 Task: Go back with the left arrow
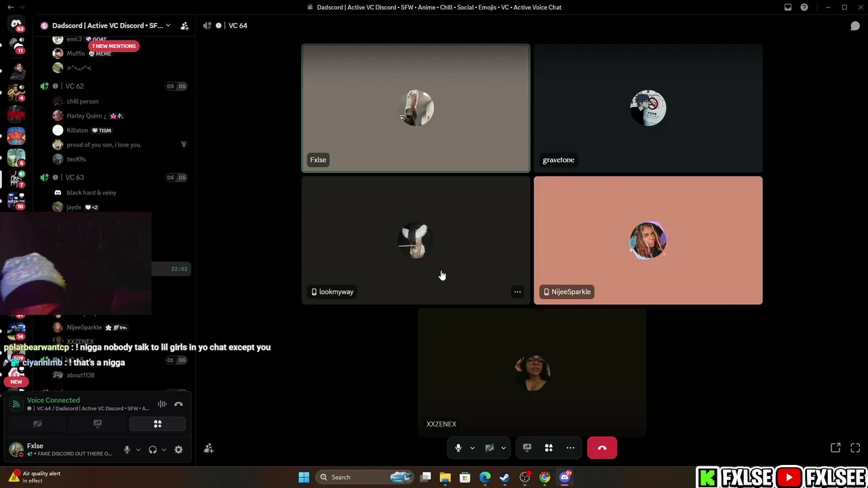click(10, 7)
